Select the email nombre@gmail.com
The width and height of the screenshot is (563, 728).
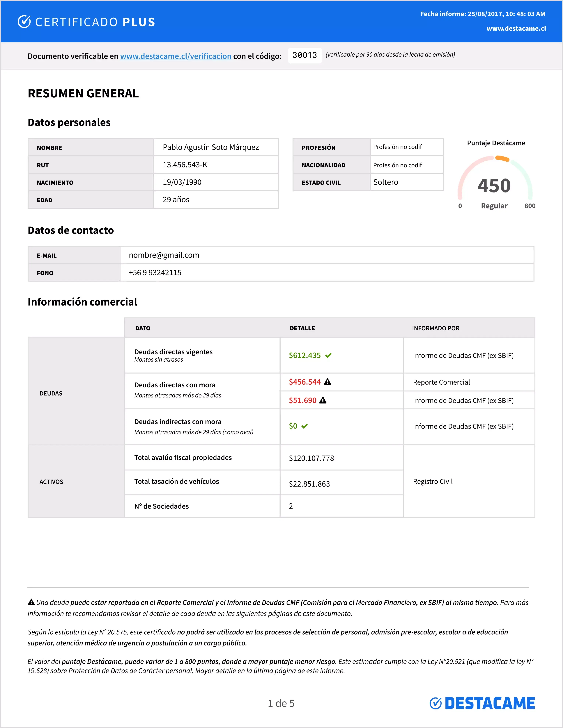click(164, 255)
